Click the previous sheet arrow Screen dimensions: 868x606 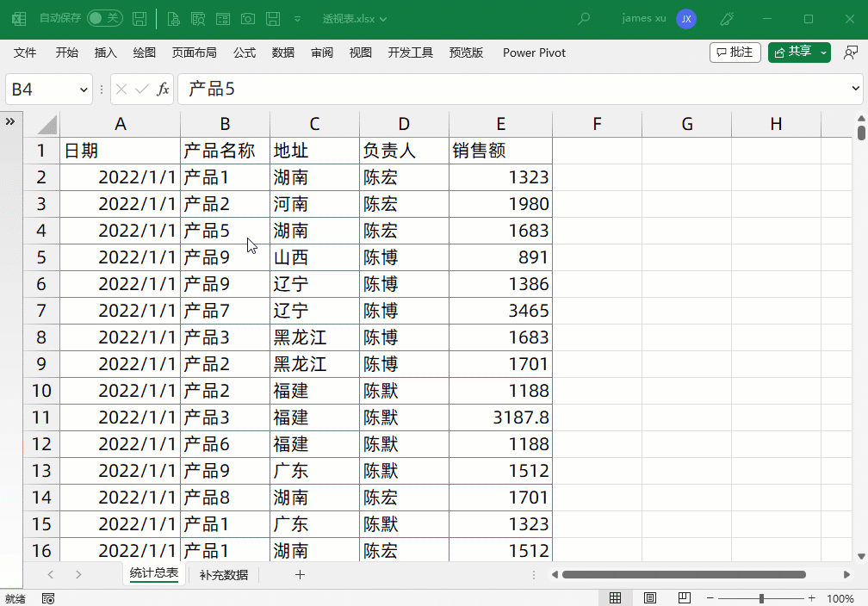(50, 574)
